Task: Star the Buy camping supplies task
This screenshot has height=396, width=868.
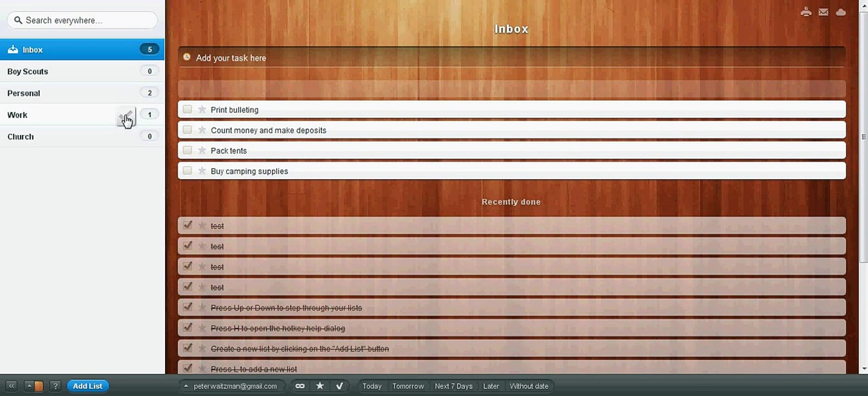Action: 202,170
